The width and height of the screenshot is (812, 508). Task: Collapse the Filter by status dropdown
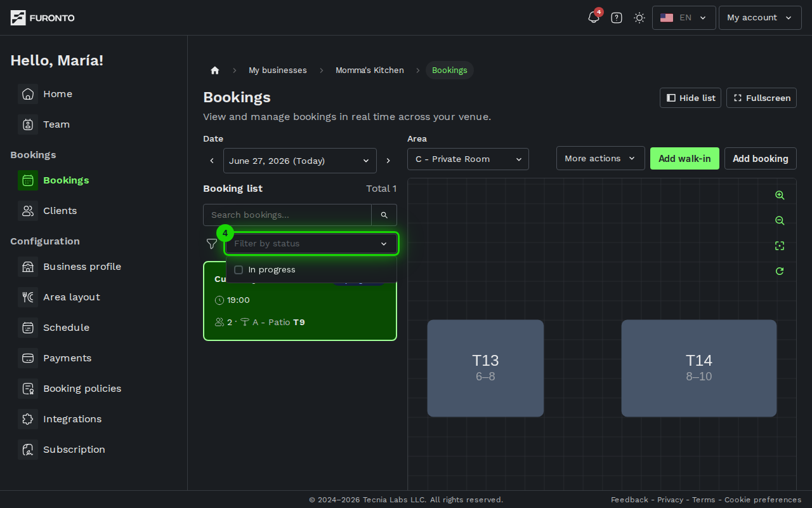(x=311, y=243)
